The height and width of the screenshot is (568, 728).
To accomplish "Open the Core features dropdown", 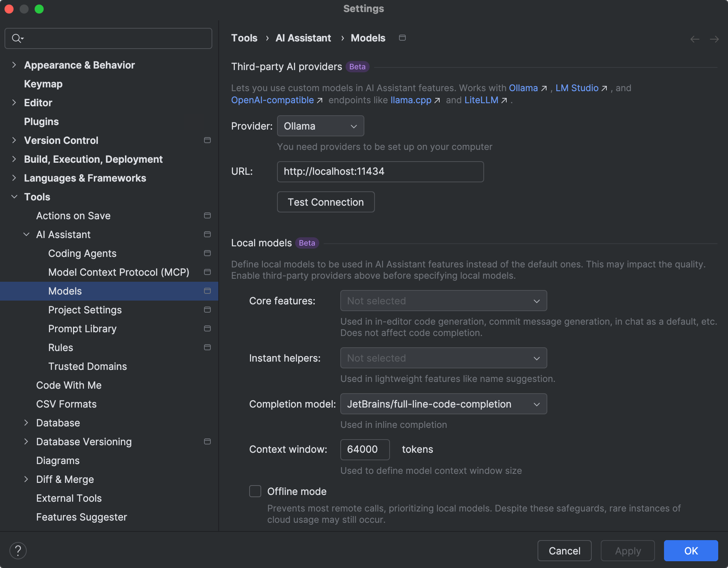I will click(443, 301).
